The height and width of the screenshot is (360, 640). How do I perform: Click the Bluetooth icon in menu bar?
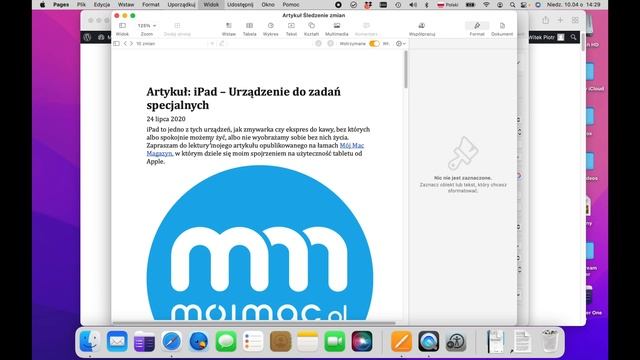(x=427, y=4)
